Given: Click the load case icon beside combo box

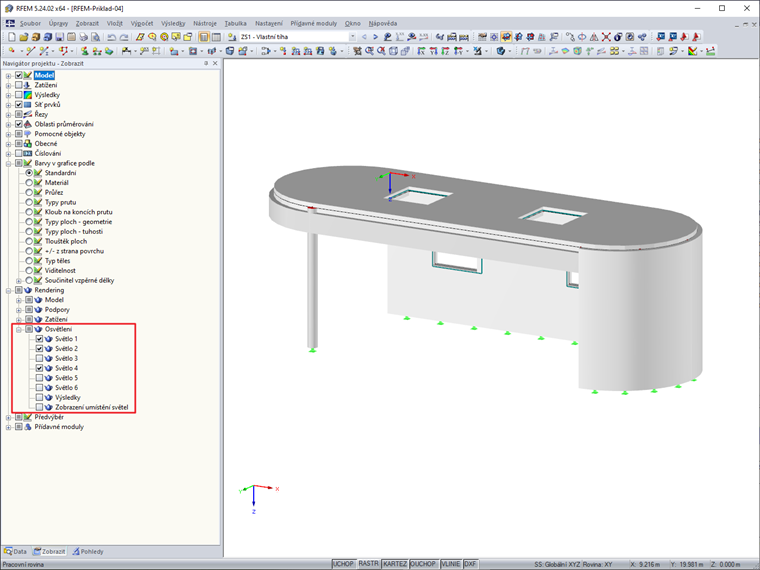Looking at the screenshot, I should [232, 37].
